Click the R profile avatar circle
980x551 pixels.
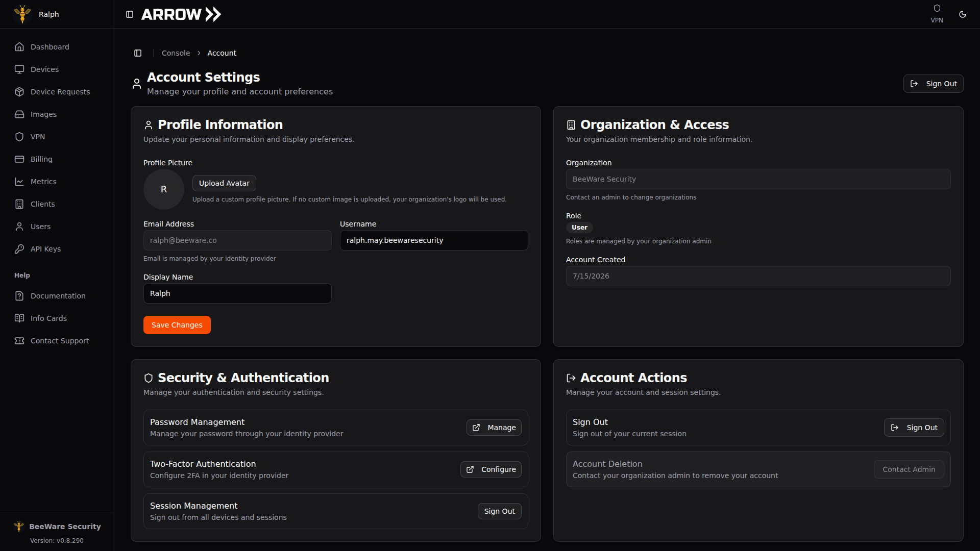coord(164,189)
